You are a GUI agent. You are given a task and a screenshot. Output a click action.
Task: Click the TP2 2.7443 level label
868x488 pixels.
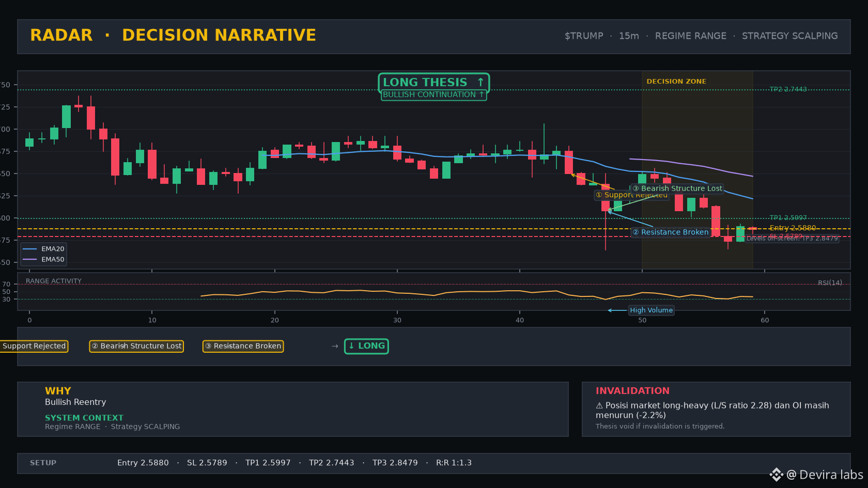coord(788,89)
